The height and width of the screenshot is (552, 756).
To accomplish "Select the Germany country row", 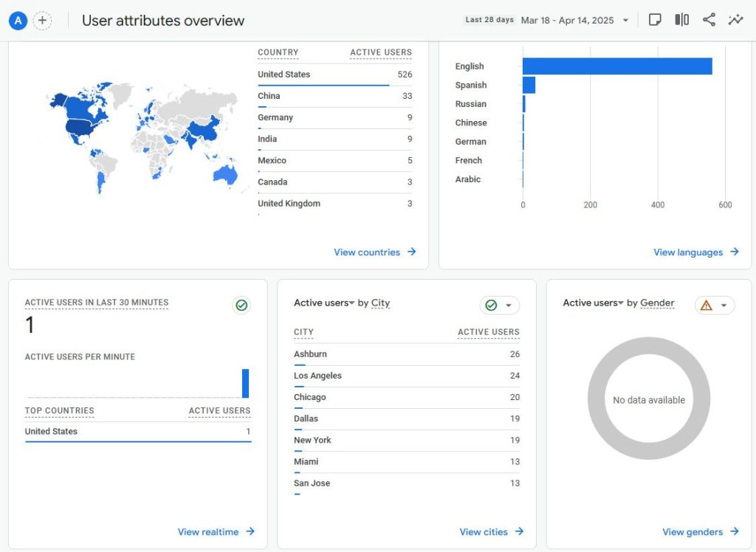I will coord(335,117).
